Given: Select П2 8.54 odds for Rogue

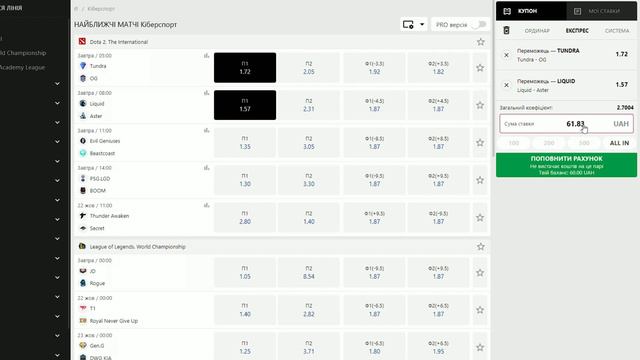Looking at the screenshot, I should click(309, 273).
